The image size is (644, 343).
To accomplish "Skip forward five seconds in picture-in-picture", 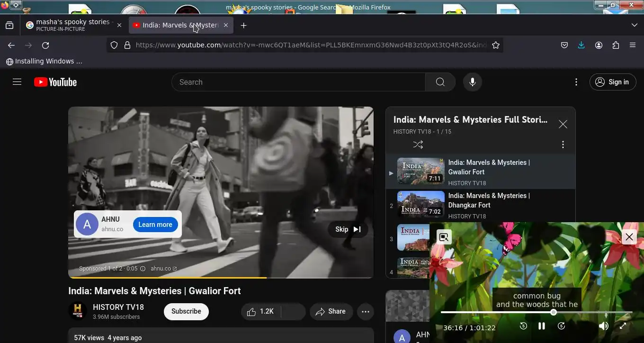I will pos(561,326).
